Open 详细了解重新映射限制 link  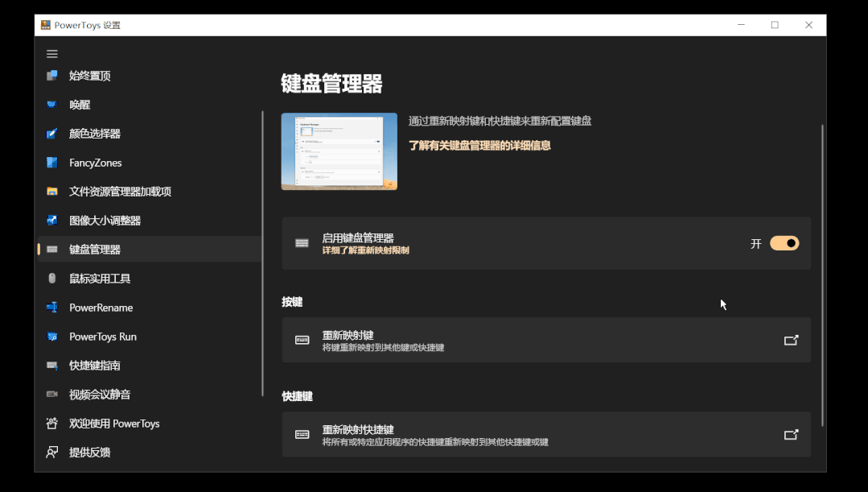tap(365, 250)
